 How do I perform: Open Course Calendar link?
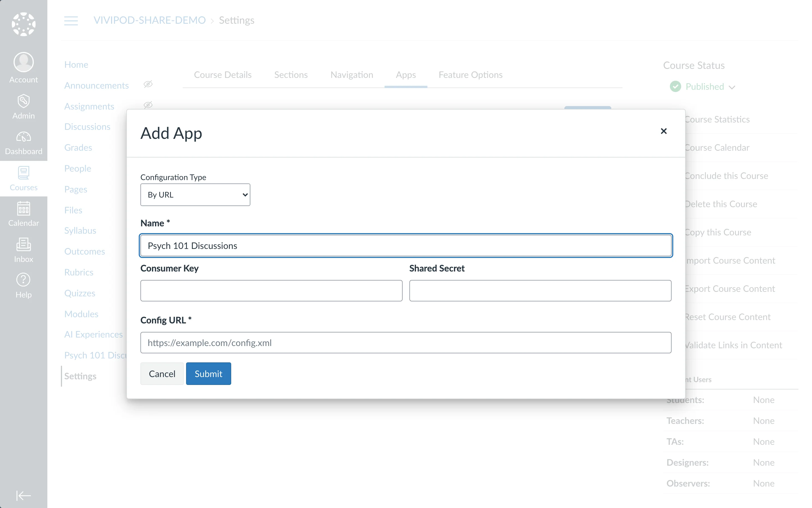pos(717,148)
